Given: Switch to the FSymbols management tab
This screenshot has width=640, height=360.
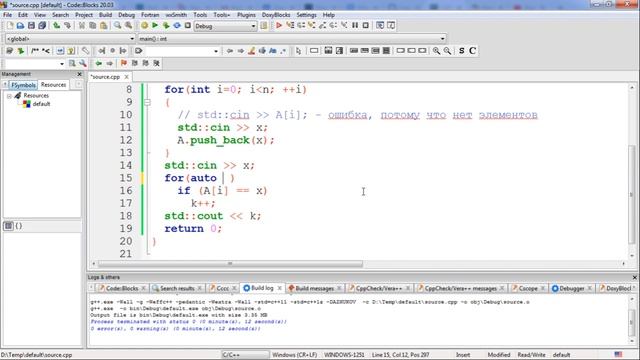Looking at the screenshot, I should click(23, 85).
